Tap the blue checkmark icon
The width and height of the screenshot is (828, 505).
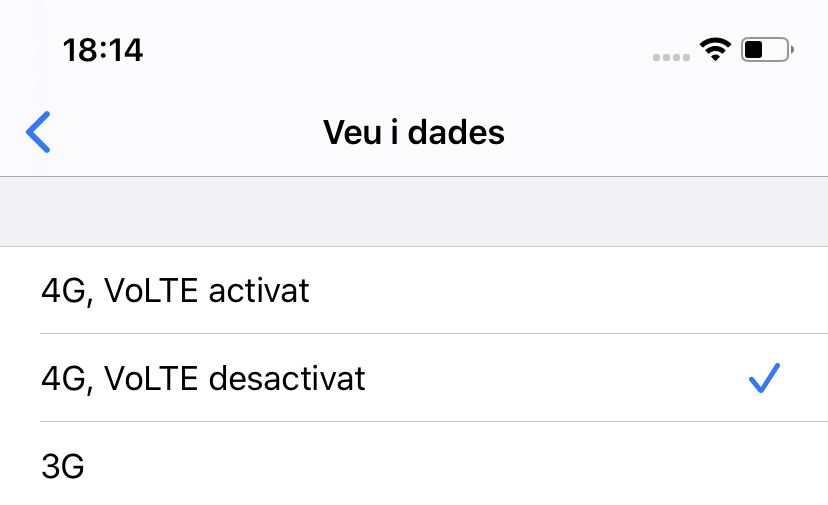pos(764,378)
